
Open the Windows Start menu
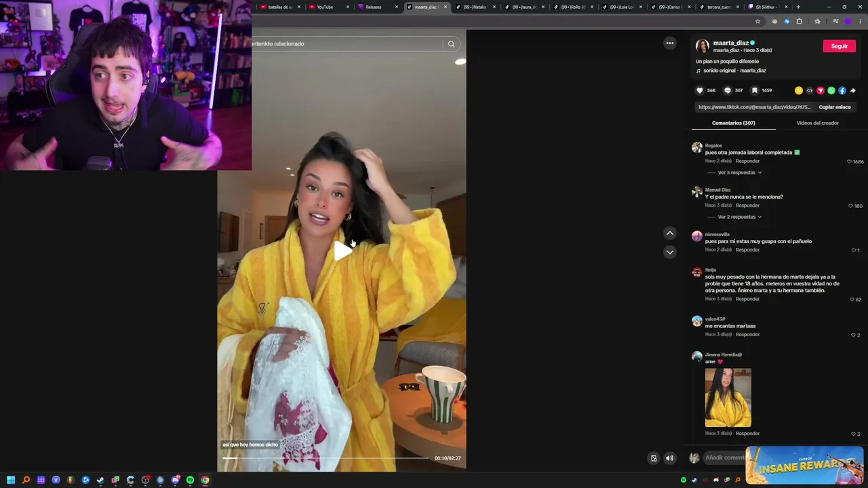(11, 480)
